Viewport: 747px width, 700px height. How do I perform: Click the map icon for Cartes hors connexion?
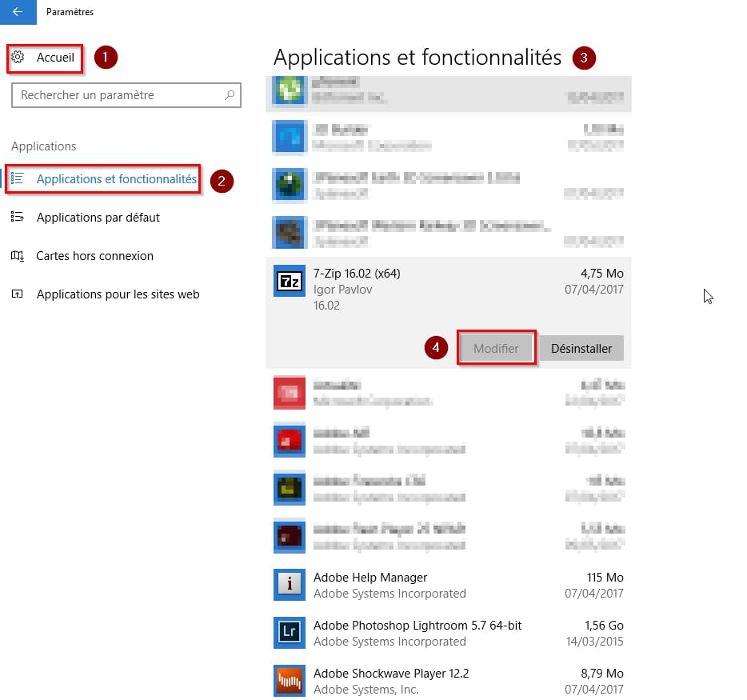tap(18, 256)
